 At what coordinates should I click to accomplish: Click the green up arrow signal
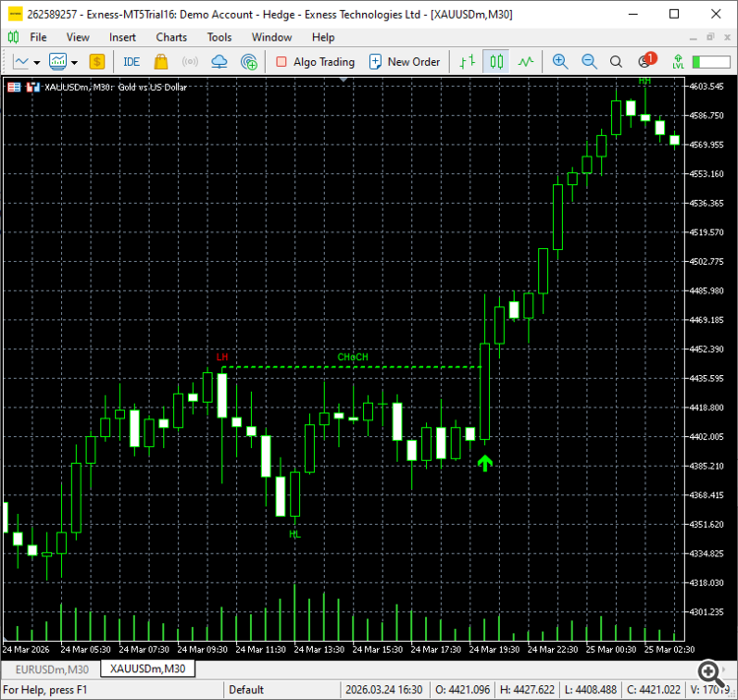(x=485, y=463)
